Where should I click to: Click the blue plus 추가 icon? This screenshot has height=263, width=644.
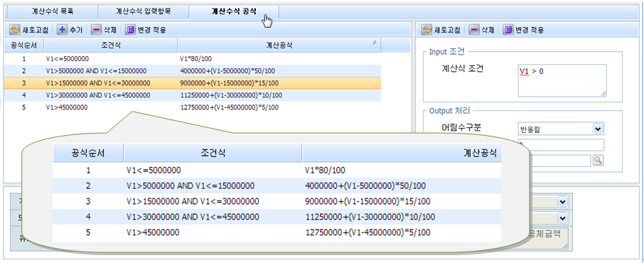pos(63,30)
